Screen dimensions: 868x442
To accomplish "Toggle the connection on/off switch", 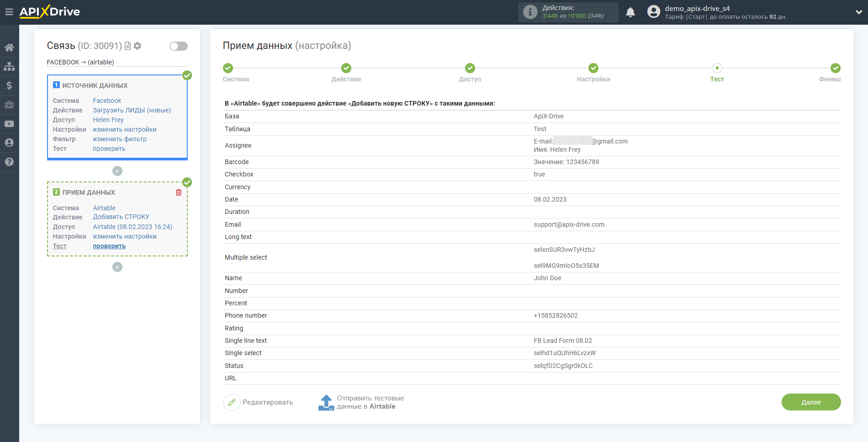I will coord(179,46).
